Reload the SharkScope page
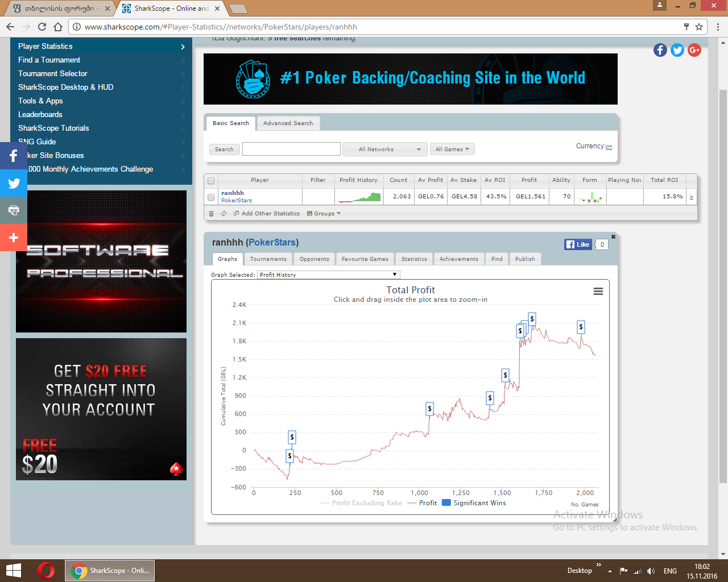This screenshot has height=582, width=728. pos(42,27)
